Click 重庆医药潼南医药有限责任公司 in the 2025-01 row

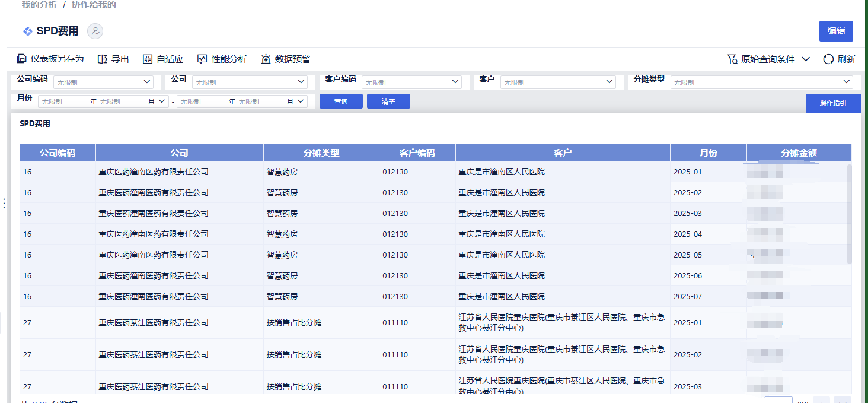click(154, 172)
